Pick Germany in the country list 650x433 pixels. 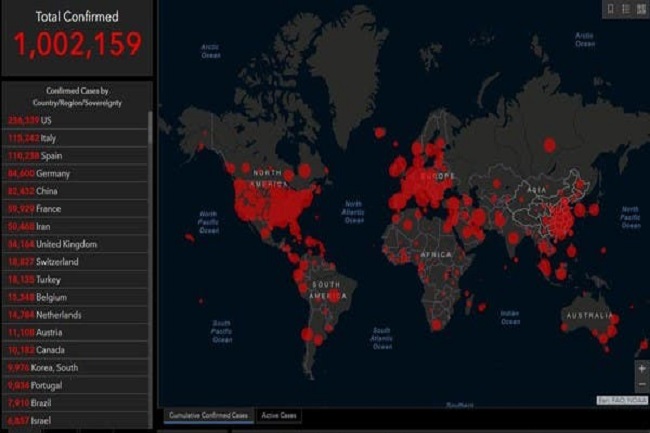tap(60, 174)
